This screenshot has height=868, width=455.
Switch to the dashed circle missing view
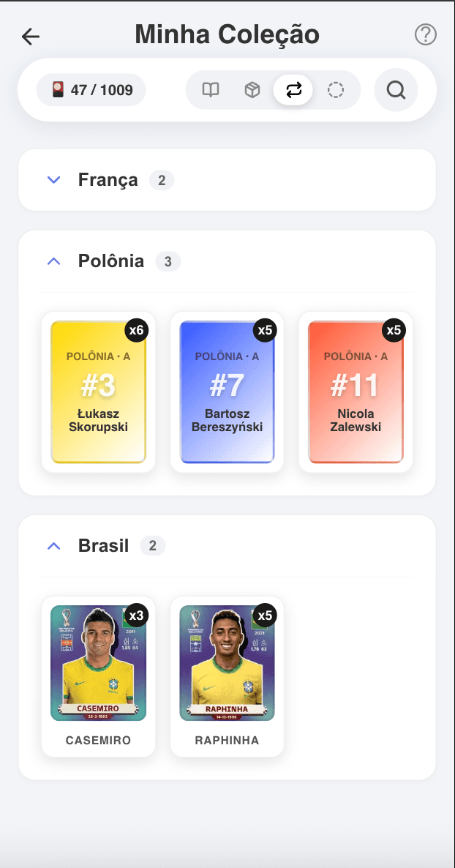click(335, 90)
